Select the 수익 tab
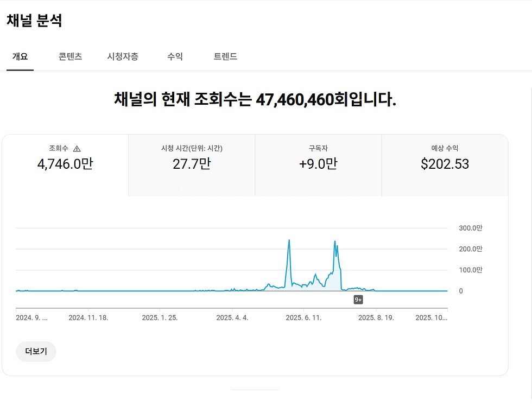This screenshot has height=407, width=532. pos(175,56)
